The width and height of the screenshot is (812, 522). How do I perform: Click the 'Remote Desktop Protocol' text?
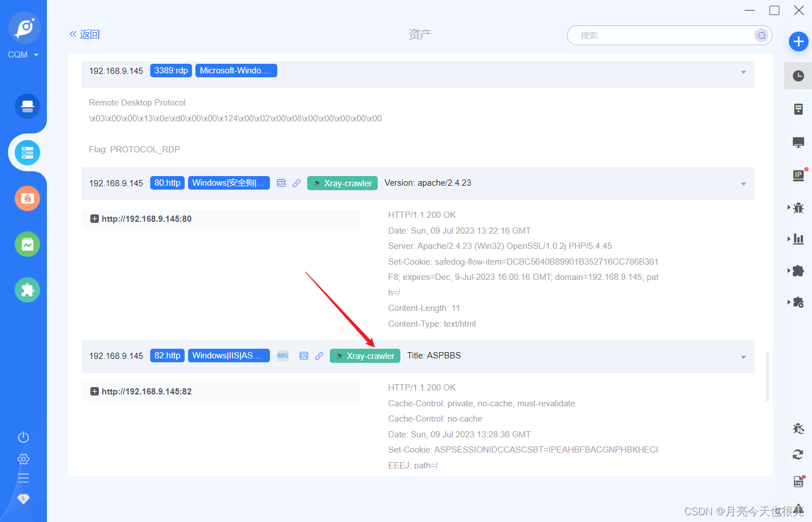click(x=137, y=103)
